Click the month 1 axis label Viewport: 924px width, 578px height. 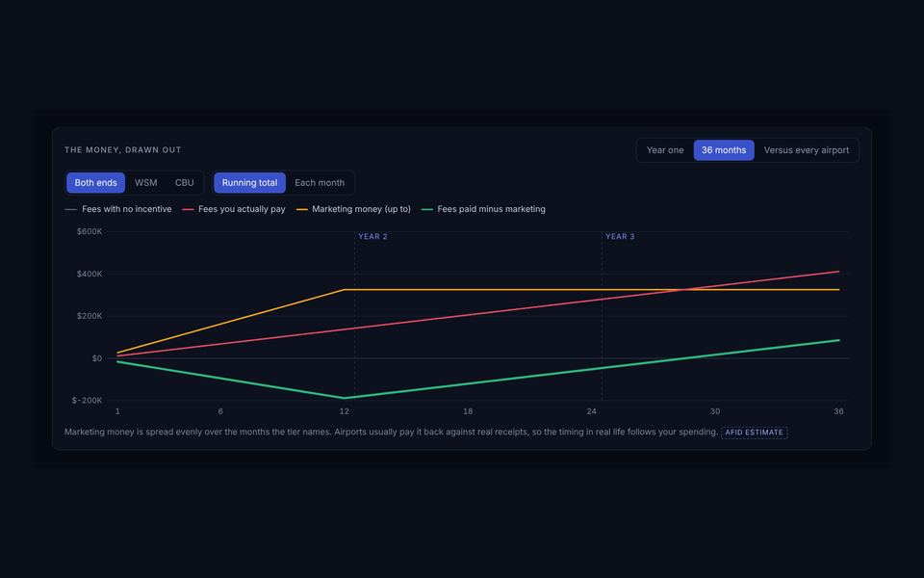[117, 411]
